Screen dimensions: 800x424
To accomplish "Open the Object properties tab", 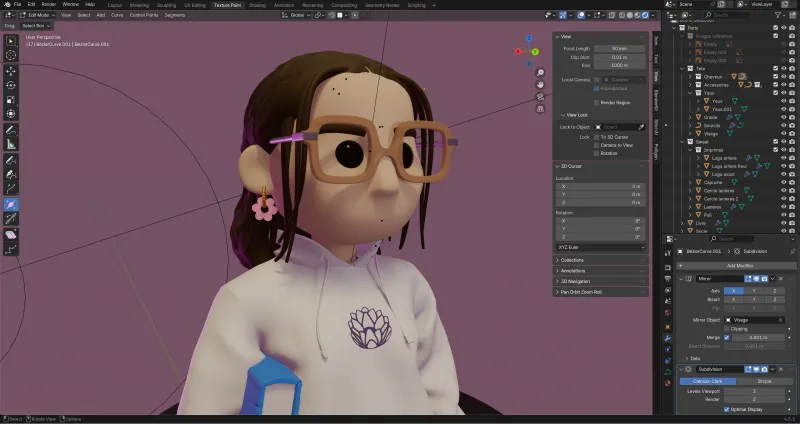I will tap(668, 327).
